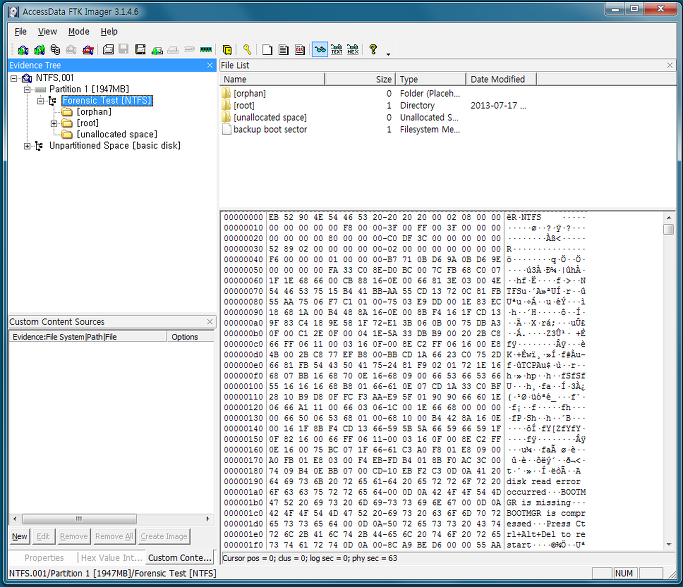Click the Obtain Protected Files icon
Viewport: 683px width, 587px height.
pyautogui.click(x=227, y=50)
